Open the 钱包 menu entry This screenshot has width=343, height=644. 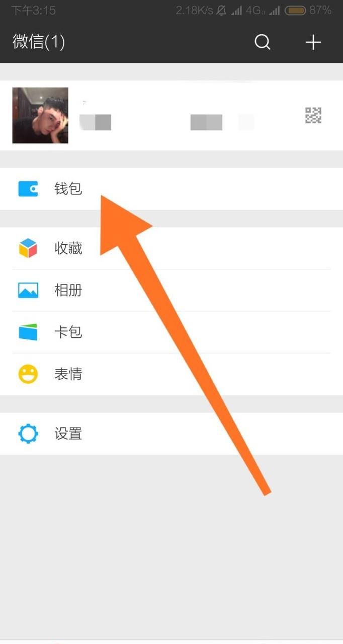coord(171,189)
